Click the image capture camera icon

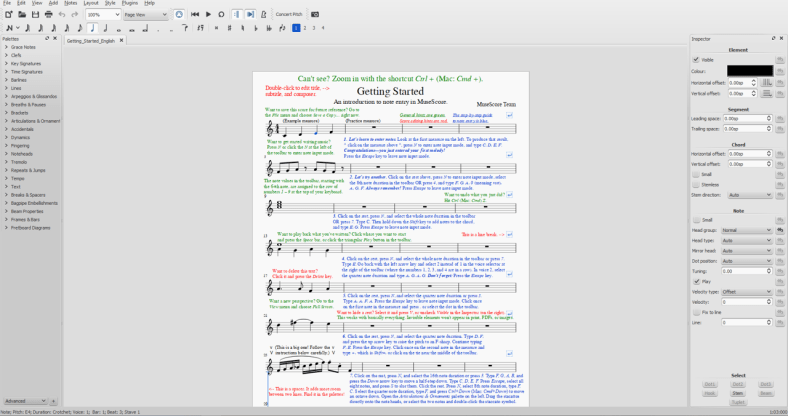(314, 15)
